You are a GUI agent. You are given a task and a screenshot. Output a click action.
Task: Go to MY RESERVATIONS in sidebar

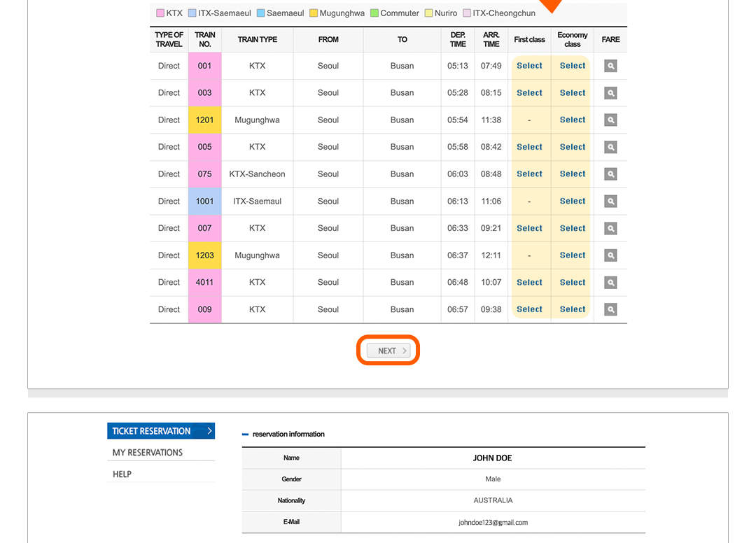point(148,453)
